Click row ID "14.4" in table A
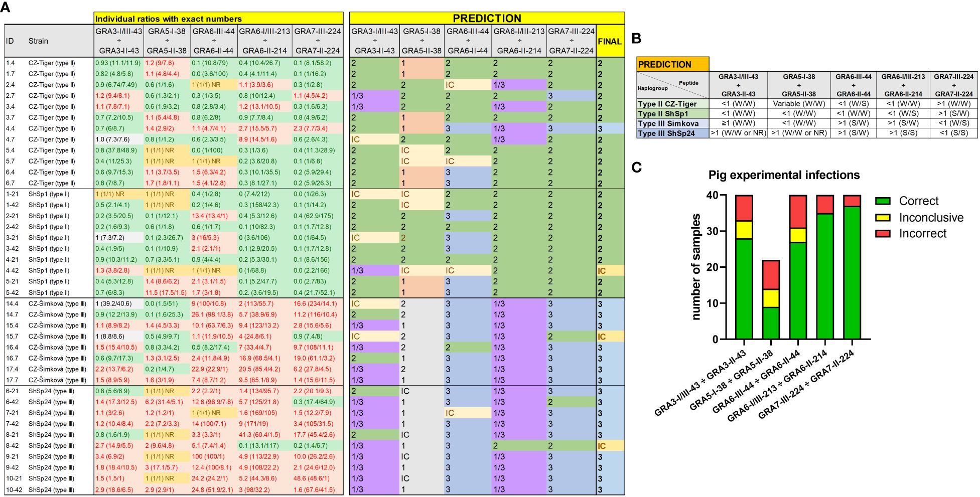This screenshot has height=497, width=980. tap(12, 304)
